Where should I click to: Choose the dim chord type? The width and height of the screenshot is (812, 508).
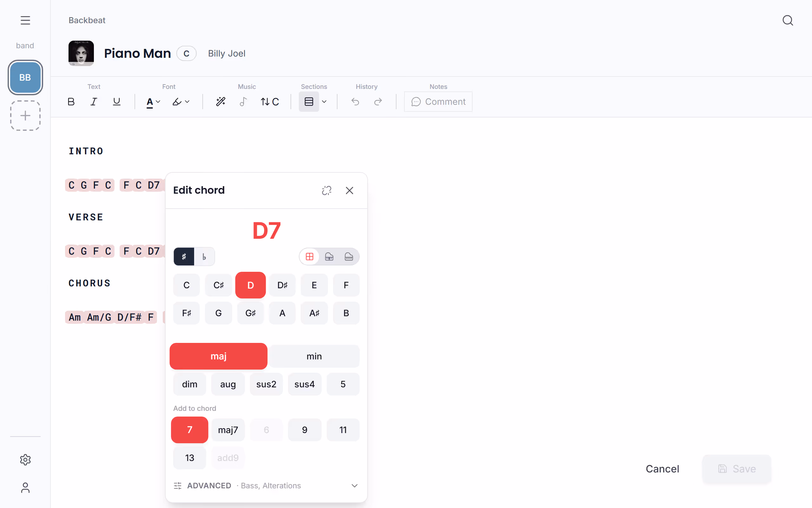(190, 384)
